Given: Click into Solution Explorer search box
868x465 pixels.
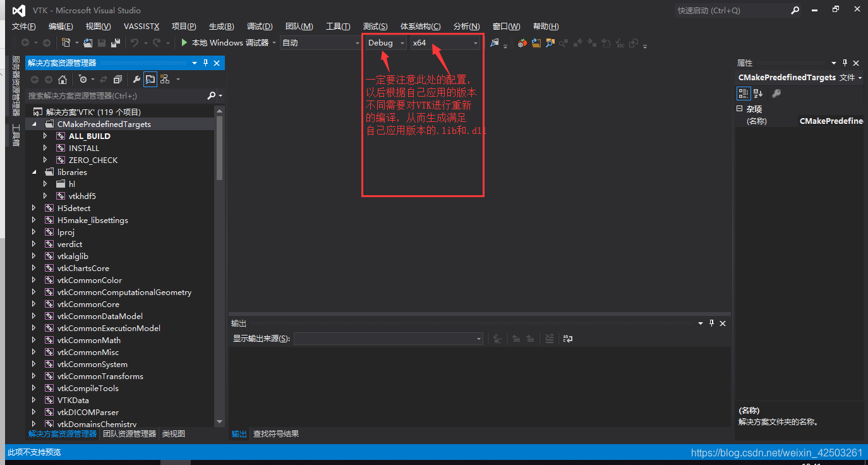Looking at the screenshot, I should (x=117, y=96).
